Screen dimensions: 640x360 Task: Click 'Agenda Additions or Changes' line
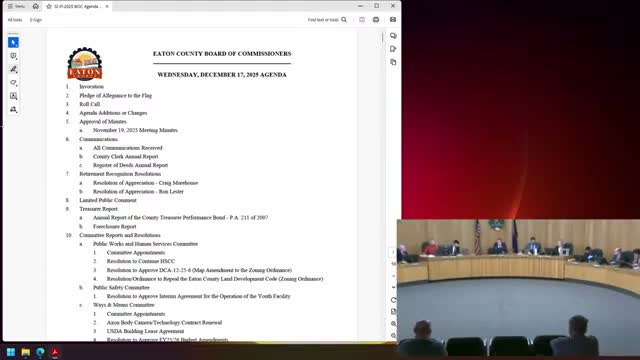coord(113,113)
